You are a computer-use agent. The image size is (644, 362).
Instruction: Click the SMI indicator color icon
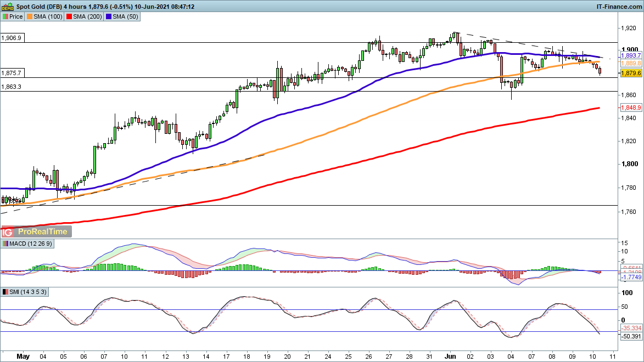point(5,292)
